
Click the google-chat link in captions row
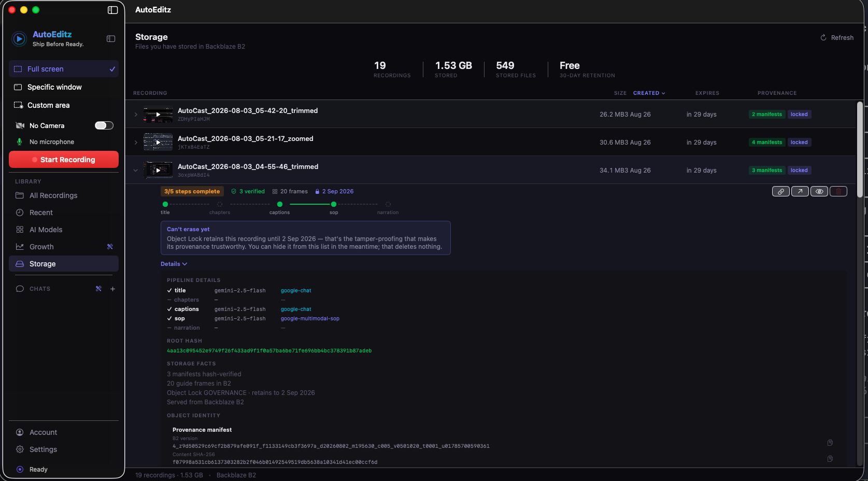(x=296, y=309)
